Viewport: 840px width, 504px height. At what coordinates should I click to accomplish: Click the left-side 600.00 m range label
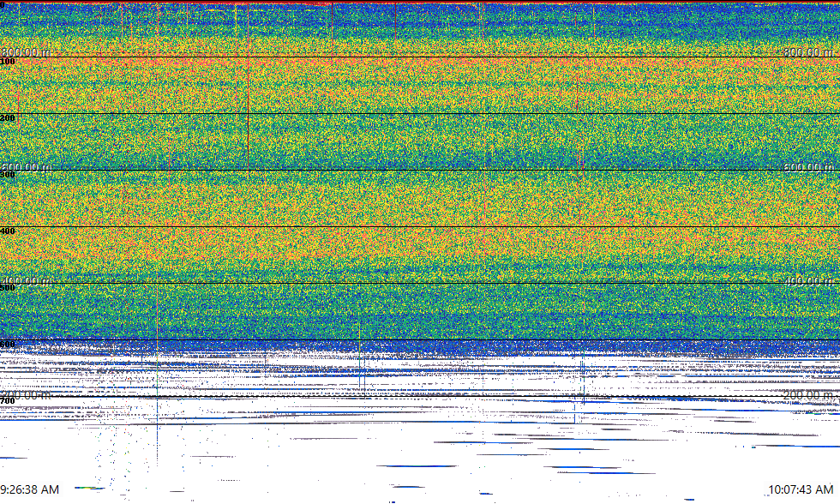(26, 167)
